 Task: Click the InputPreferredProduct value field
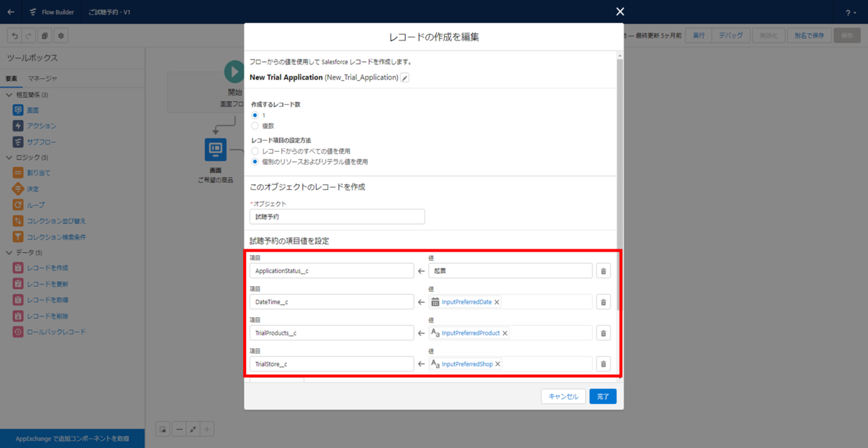pos(510,333)
